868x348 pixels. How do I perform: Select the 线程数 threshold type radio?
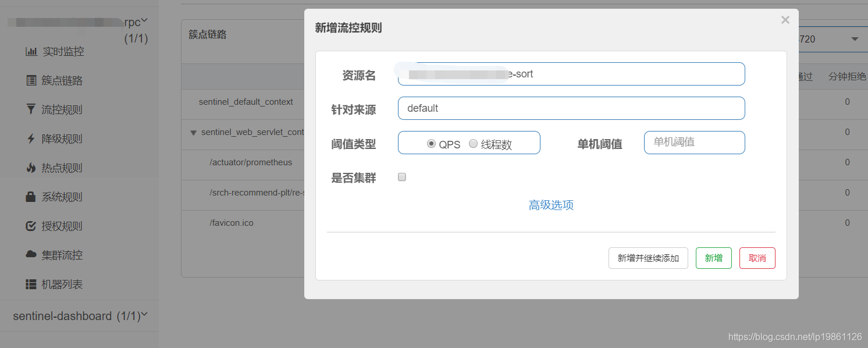[x=473, y=144]
